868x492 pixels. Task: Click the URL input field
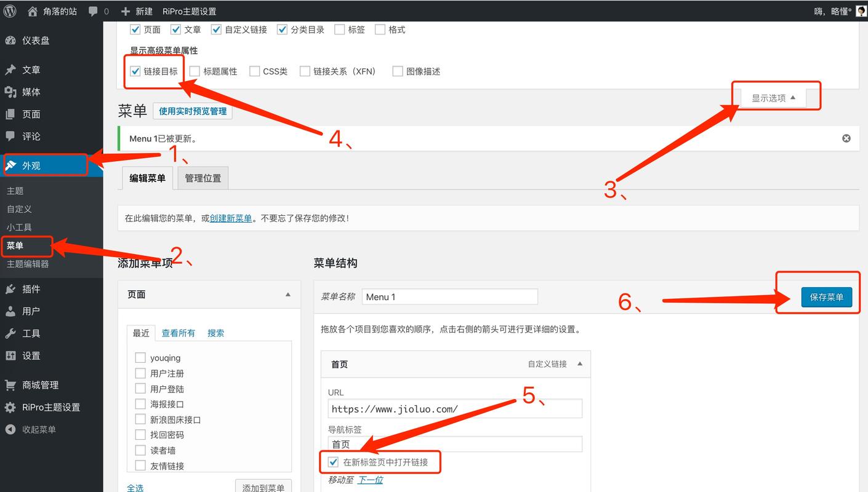(x=455, y=409)
